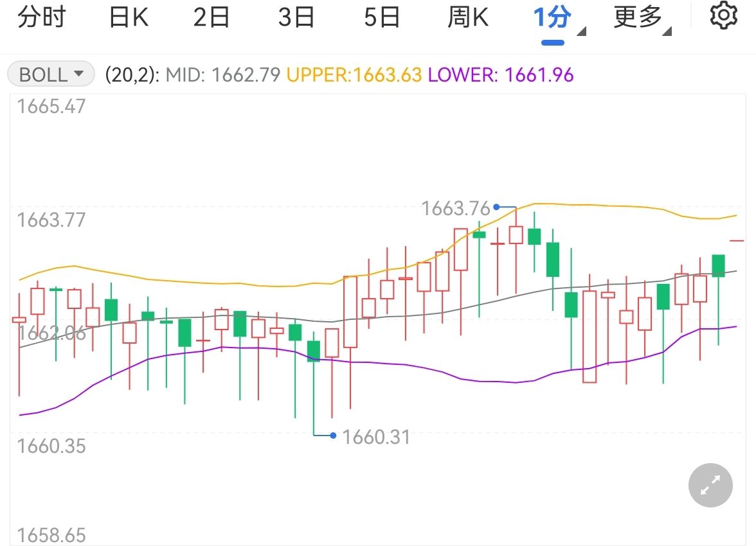Viewport: 756px width, 546px height.
Task: Switch to the 分时 tab
Action: click(41, 17)
